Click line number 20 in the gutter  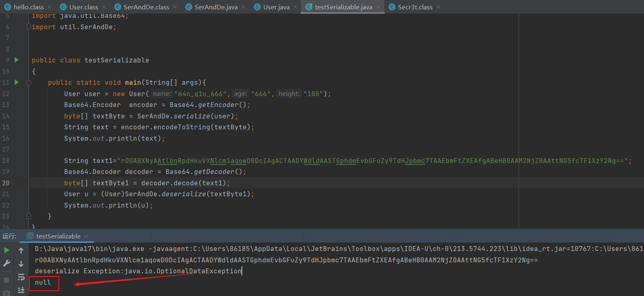6,183
